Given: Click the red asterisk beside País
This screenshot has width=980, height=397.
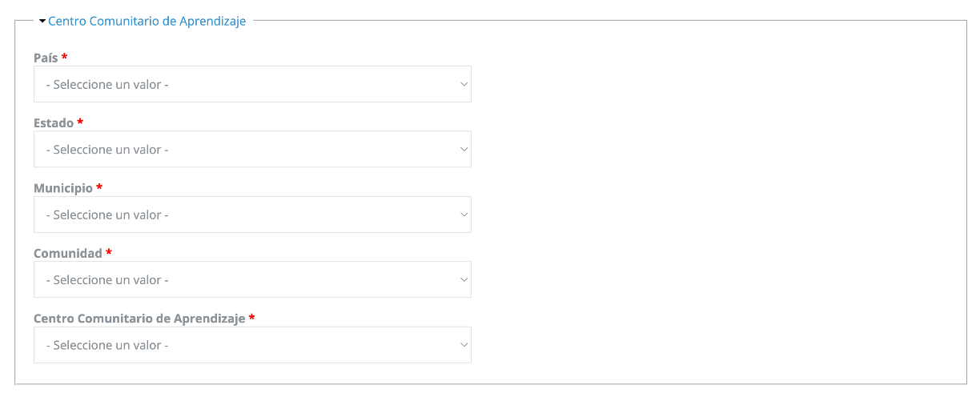Looking at the screenshot, I should click(x=64, y=57).
